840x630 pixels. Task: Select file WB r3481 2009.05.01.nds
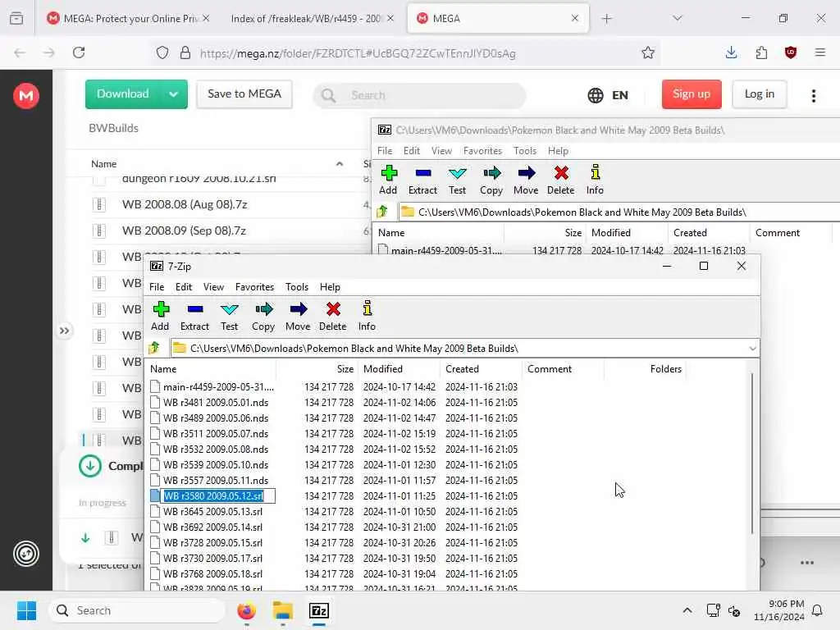click(x=216, y=402)
